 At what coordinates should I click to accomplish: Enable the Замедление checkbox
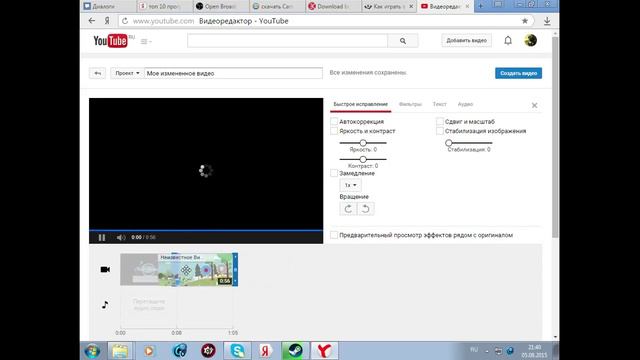click(x=334, y=173)
